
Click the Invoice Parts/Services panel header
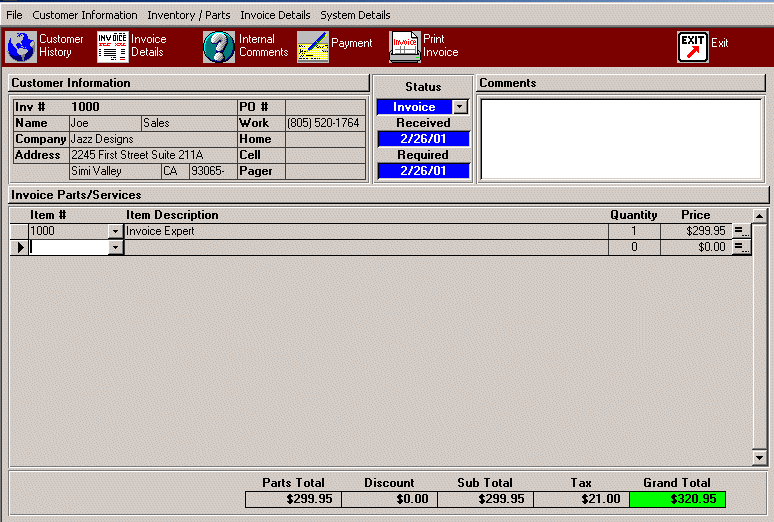click(389, 195)
